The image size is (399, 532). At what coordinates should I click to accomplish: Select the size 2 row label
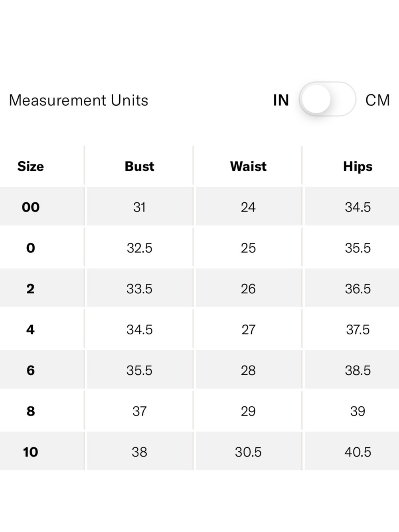click(31, 289)
